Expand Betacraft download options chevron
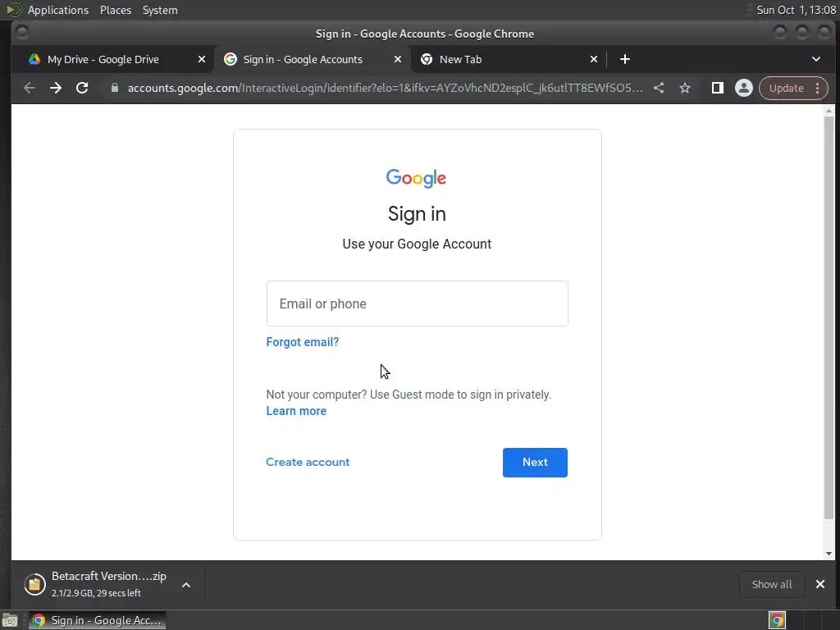 (x=186, y=584)
